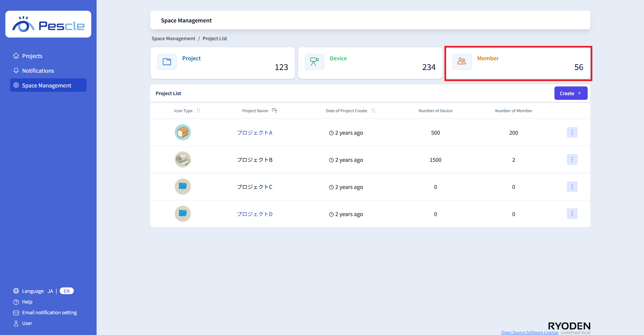Click the folder icon for プロジェクトC
This screenshot has height=335, width=644.
pos(183,187)
